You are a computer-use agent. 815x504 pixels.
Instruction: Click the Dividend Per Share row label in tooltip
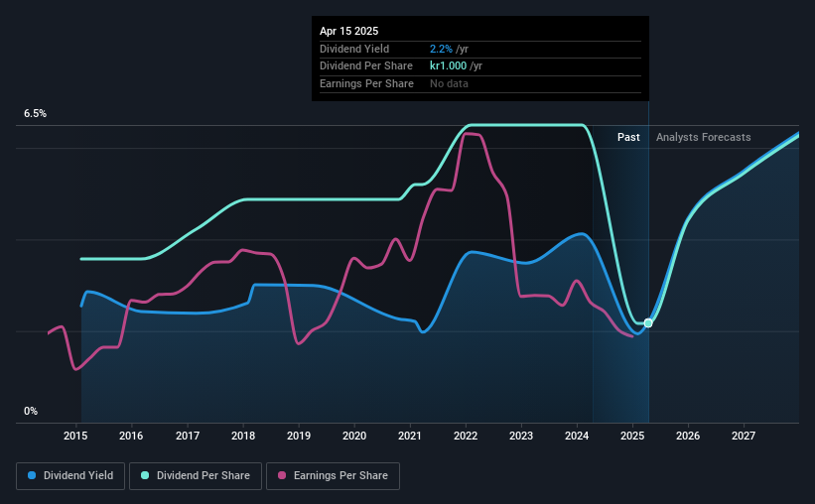tap(366, 66)
